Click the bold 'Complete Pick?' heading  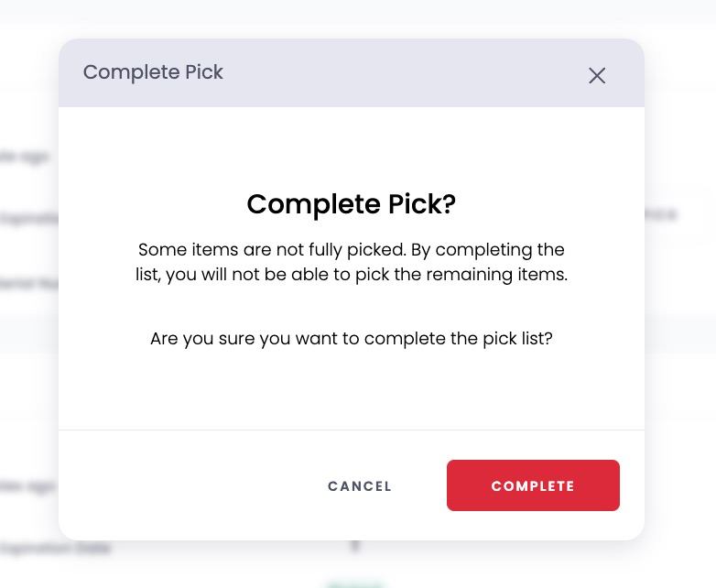[352, 203]
